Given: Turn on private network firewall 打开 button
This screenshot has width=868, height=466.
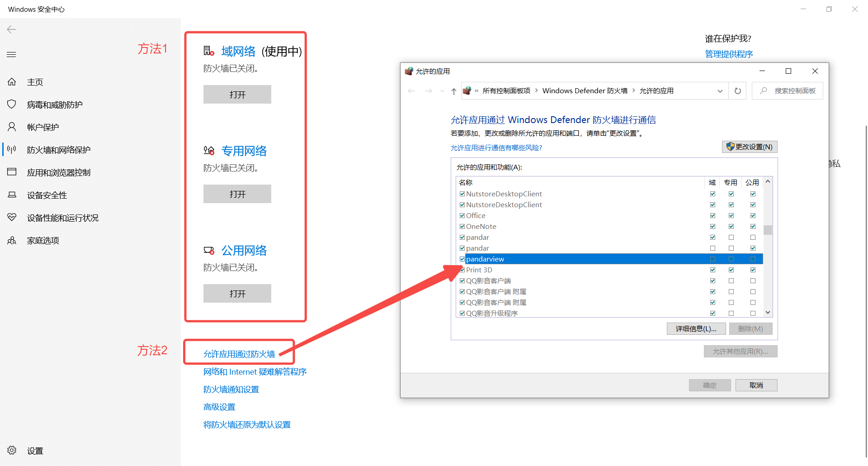Looking at the screenshot, I should coord(237,194).
